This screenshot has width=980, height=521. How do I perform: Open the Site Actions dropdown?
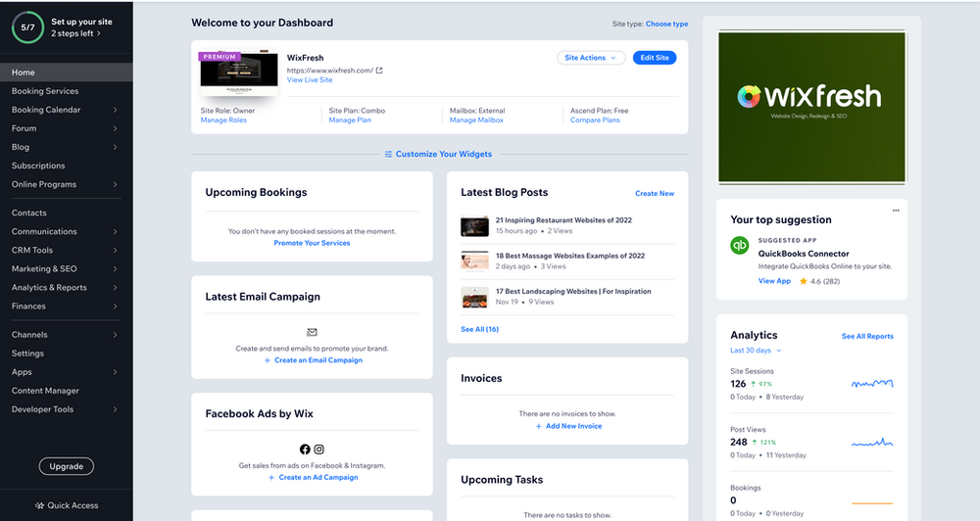[591, 58]
